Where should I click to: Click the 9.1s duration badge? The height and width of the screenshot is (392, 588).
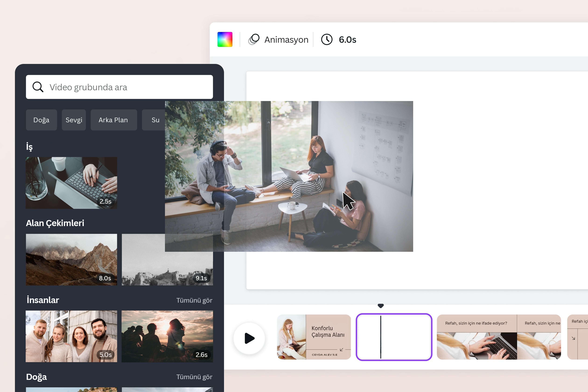coord(201,278)
